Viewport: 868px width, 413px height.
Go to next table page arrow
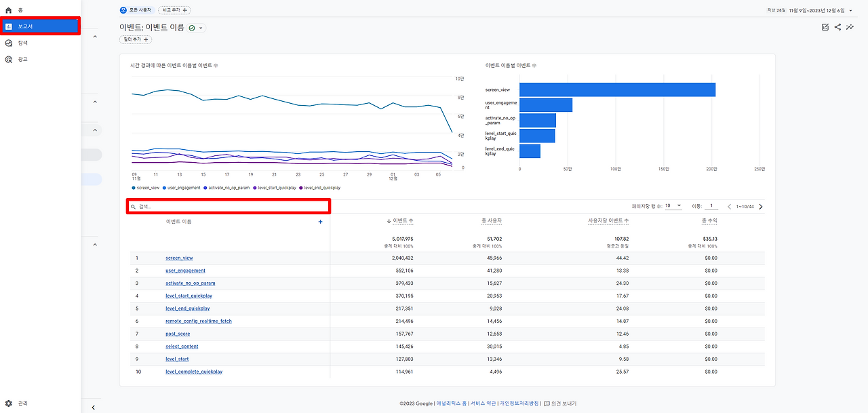[x=761, y=206]
